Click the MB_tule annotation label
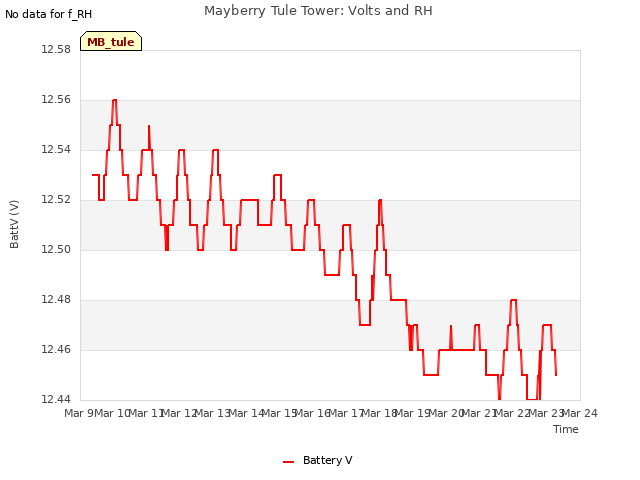Viewport: 640px width, 480px height. pos(111,41)
